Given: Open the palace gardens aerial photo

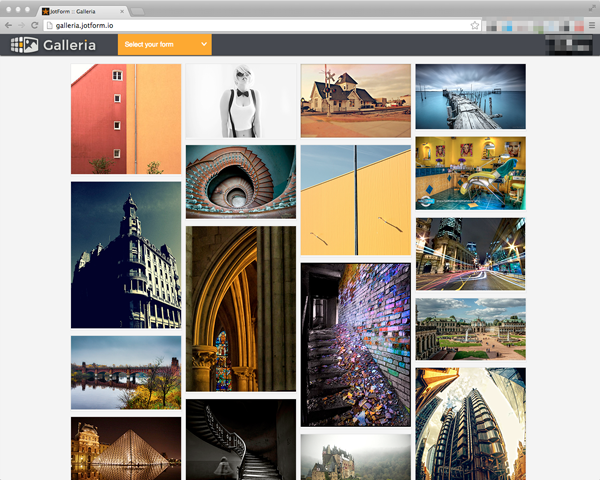Looking at the screenshot, I should click(x=471, y=329).
